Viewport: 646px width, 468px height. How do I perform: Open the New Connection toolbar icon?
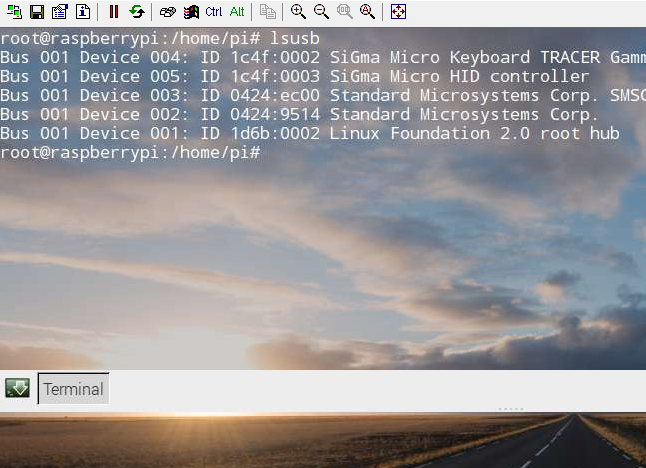(x=14, y=12)
